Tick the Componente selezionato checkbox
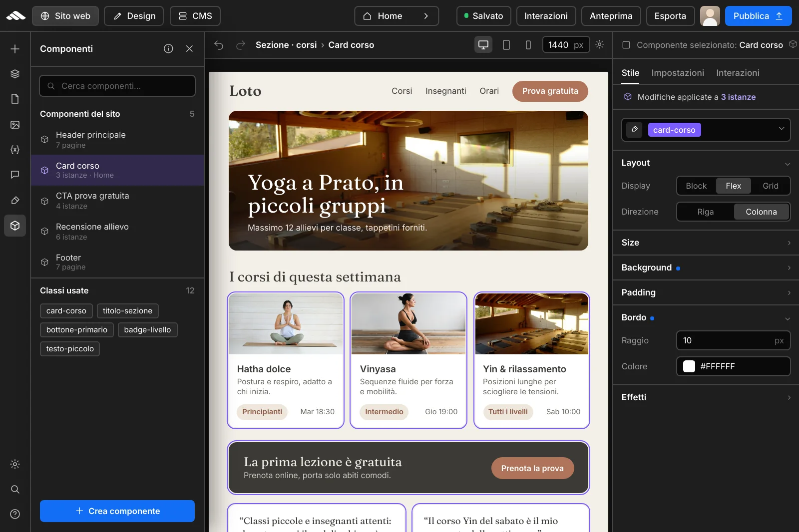The height and width of the screenshot is (532, 799). [626, 45]
